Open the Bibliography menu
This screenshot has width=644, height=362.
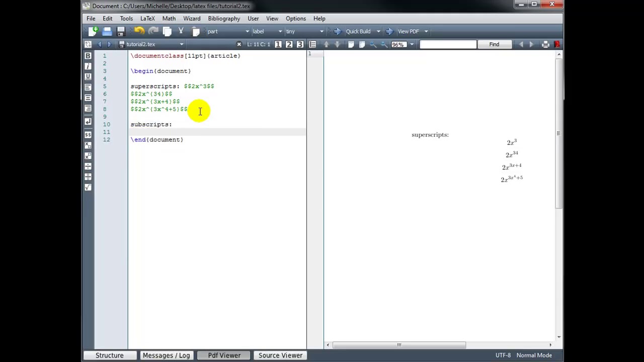tap(224, 19)
